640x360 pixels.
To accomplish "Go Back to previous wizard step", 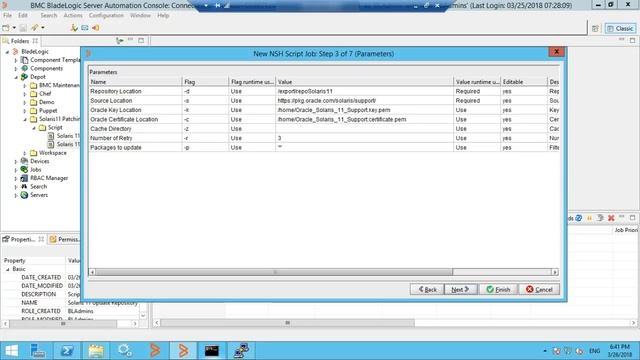I will 427,289.
